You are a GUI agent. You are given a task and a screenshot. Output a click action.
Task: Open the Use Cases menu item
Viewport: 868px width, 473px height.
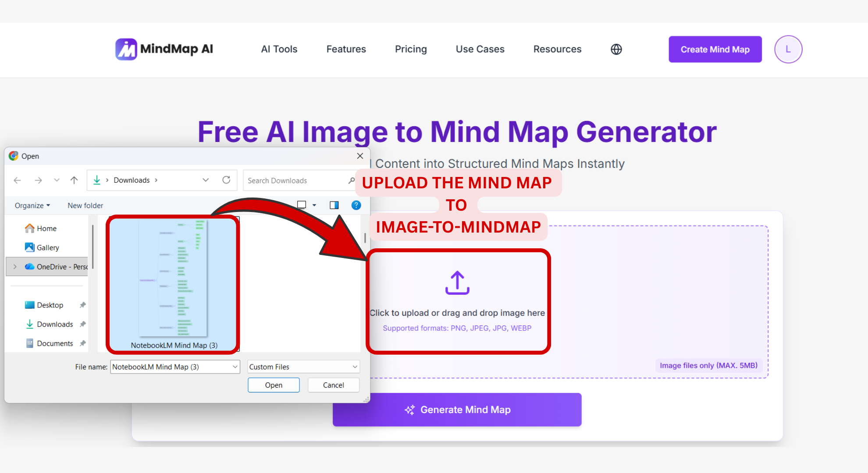(480, 49)
